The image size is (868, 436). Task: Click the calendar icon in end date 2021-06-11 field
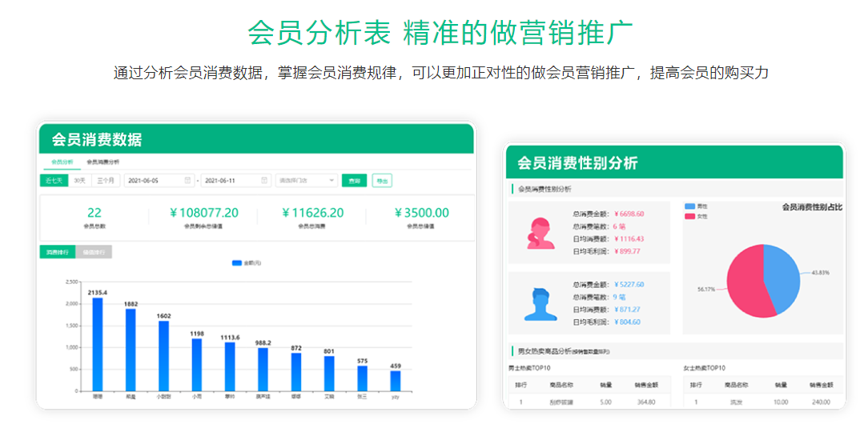click(264, 180)
